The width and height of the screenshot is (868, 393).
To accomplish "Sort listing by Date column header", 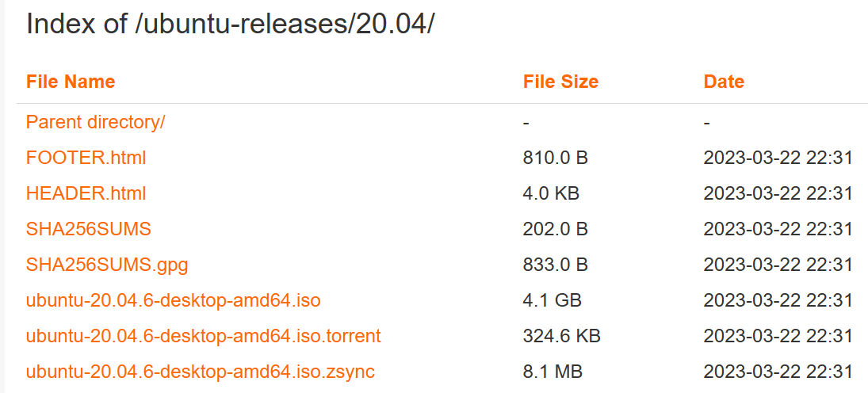I will tap(724, 82).
